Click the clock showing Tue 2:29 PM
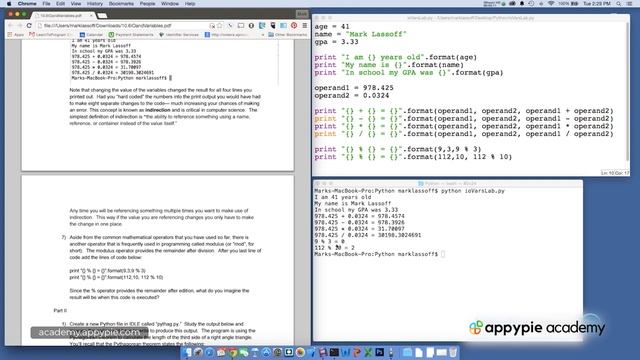The image size is (640, 360). click(597, 4)
